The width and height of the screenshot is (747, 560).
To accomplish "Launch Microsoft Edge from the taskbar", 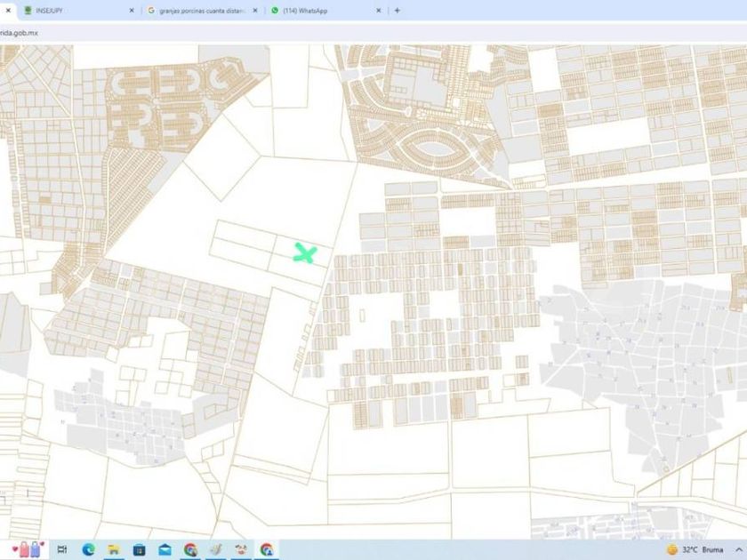I will click(x=88, y=549).
